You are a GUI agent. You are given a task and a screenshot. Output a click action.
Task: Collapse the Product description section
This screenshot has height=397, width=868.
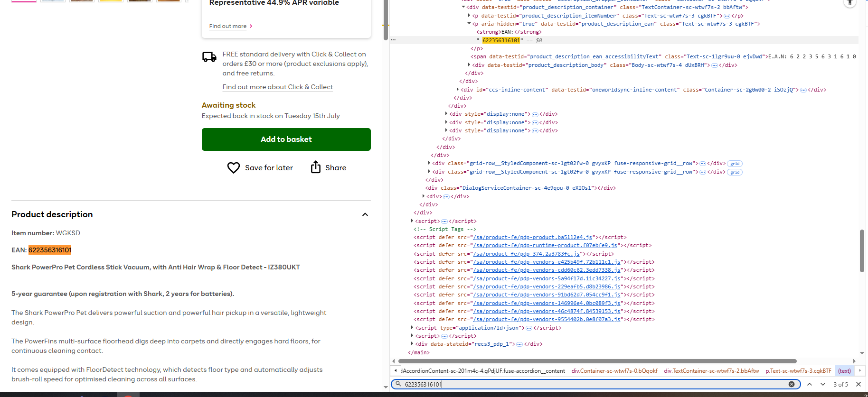365,214
